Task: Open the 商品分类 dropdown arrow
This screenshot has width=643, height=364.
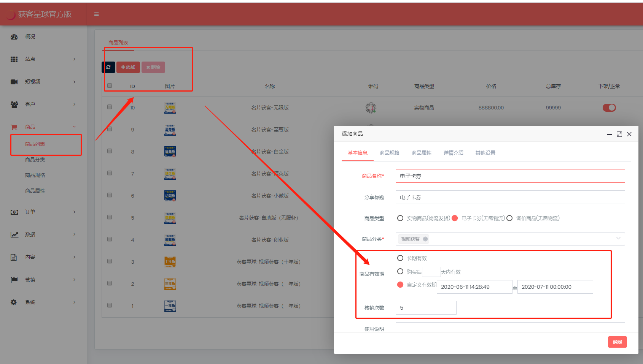Action: point(618,239)
